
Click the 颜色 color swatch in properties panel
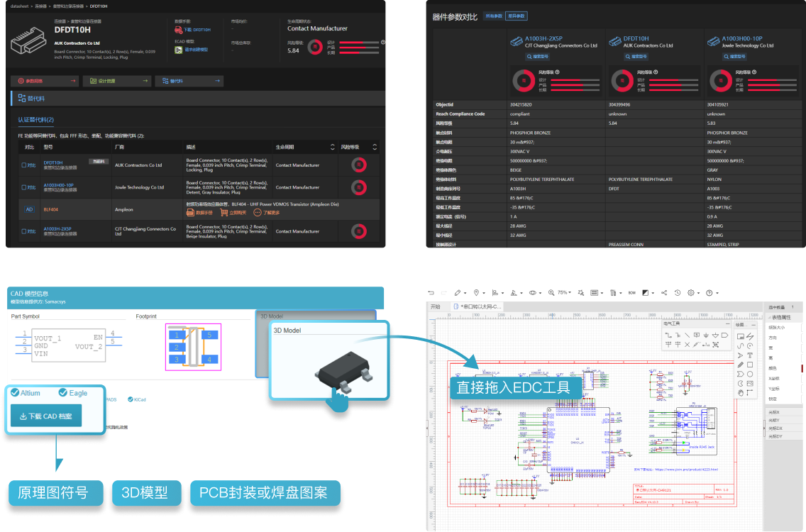pyautogui.click(x=802, y=368)
